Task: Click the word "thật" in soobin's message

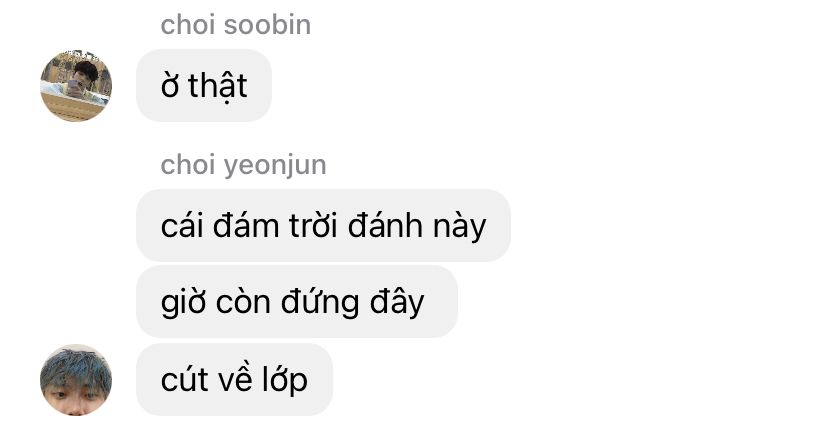Action: pos(218,86)
